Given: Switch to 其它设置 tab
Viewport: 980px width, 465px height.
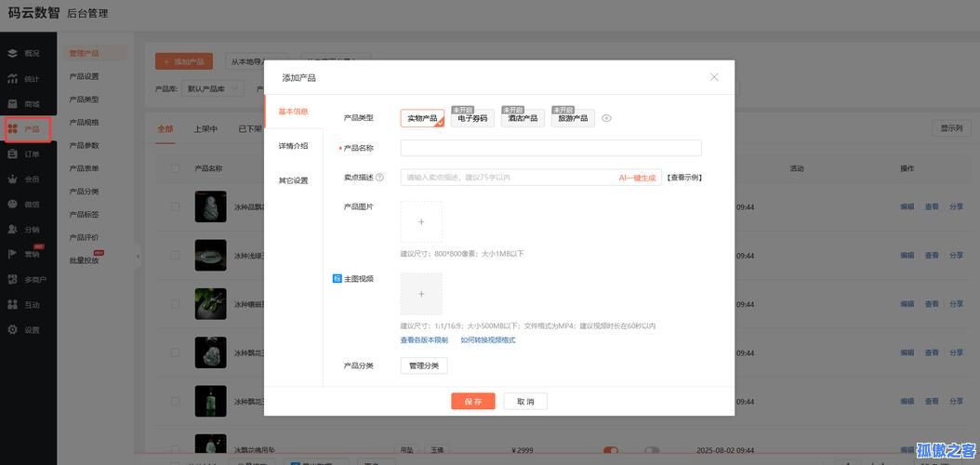Looking at the screenshot, I should coord(294,180).
